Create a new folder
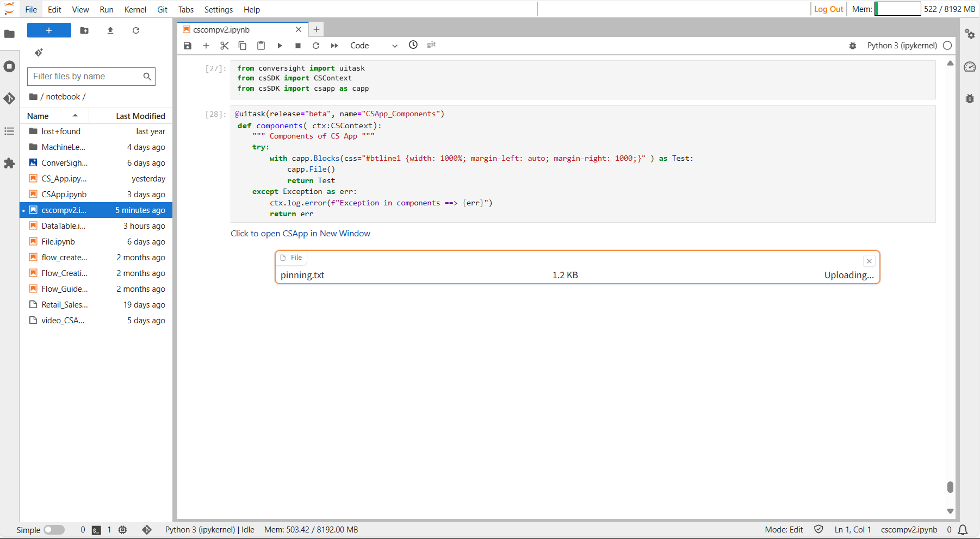The image size is (980, 539). [x=84, y=30]
